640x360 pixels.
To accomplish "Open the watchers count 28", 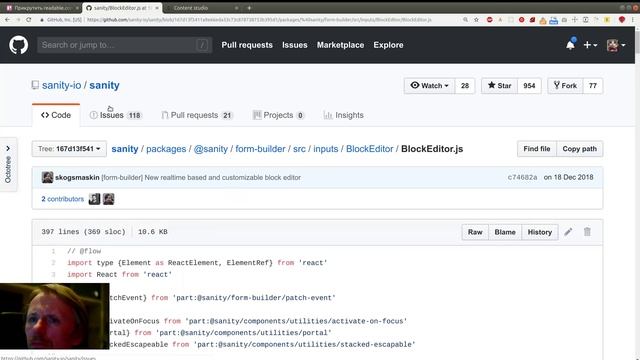I will pos(465,86).
